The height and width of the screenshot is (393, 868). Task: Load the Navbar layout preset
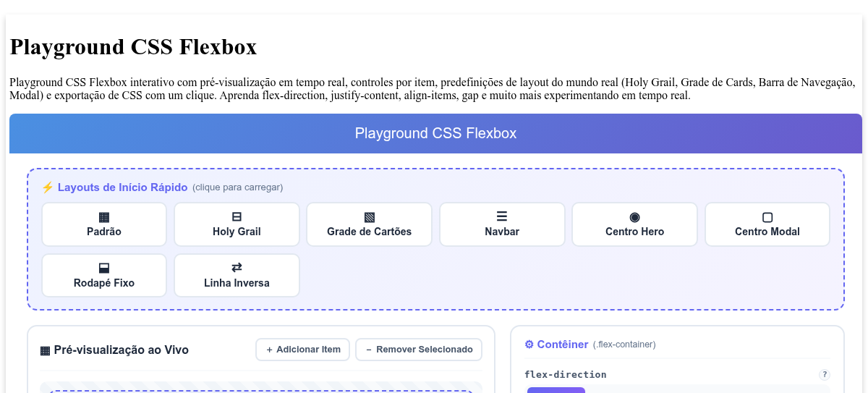[502, 224]
